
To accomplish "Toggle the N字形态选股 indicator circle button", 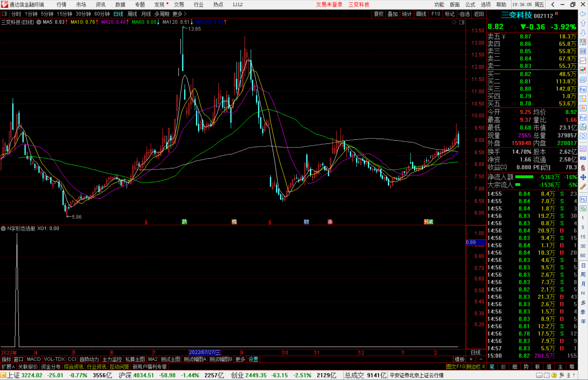I will pos(3,229).
